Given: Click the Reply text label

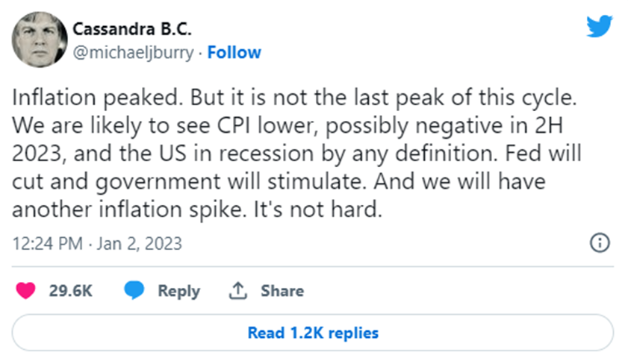Looking at the screenshot, I should click(x=178, y=291).
